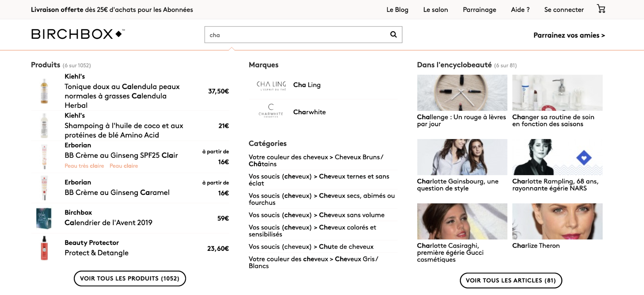The image size is (644, 295).
Task: Open the shopping cart icon
Action: 601,9
